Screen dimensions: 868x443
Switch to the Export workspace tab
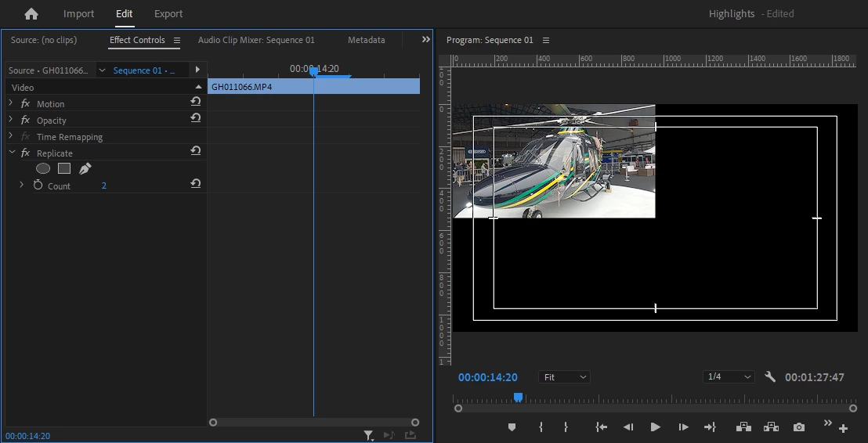pyautogui.click(x=168, y=14)
